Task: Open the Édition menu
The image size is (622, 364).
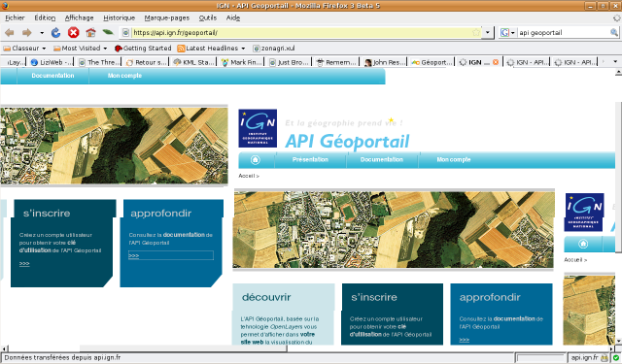Action: click(45, 17)
